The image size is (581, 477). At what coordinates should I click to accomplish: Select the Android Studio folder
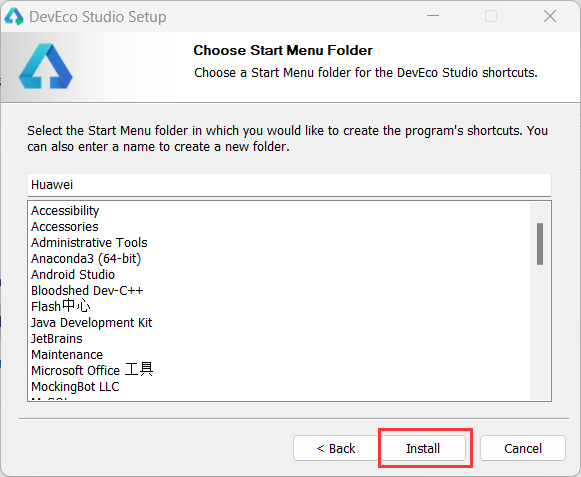[73, 274]
